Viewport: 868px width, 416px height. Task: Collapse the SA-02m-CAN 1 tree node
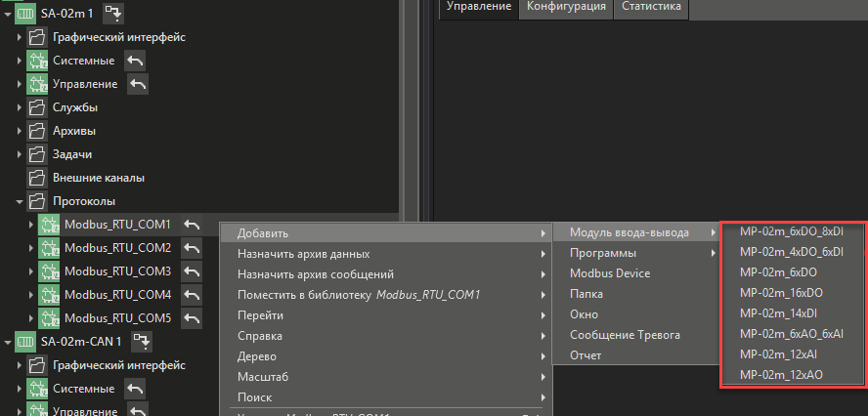(8, 343)
